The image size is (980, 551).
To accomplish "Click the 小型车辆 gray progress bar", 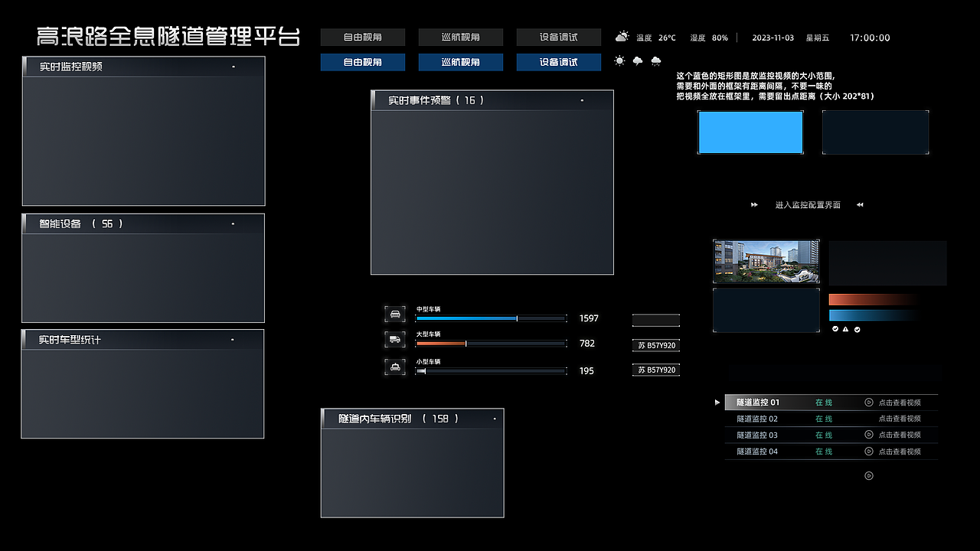I will click(491, 371).
